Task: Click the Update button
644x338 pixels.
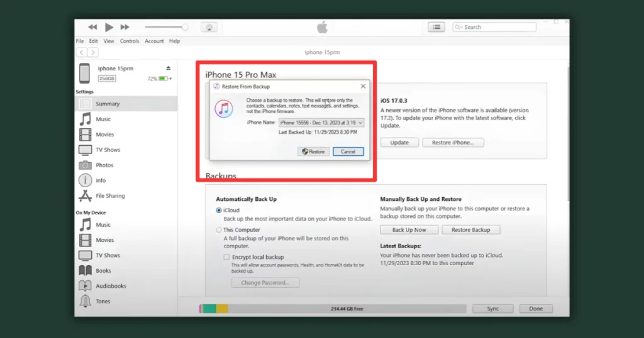Action: (399, 143)
